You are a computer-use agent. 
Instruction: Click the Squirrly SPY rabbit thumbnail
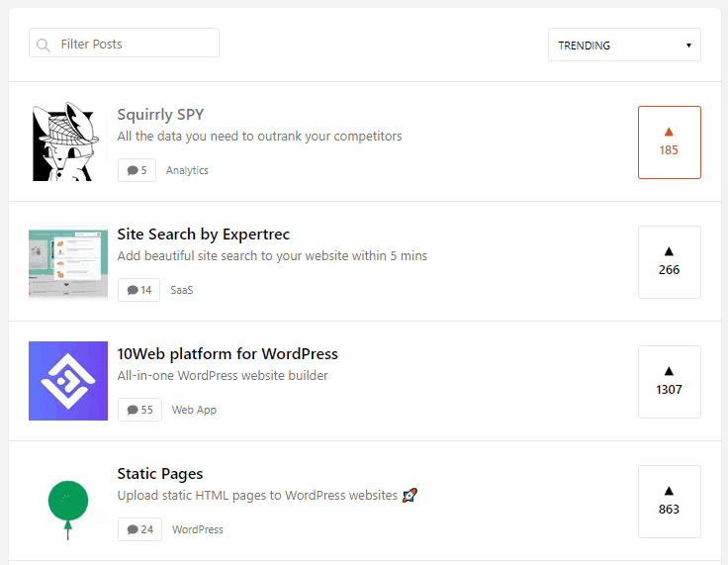[68, 141]
